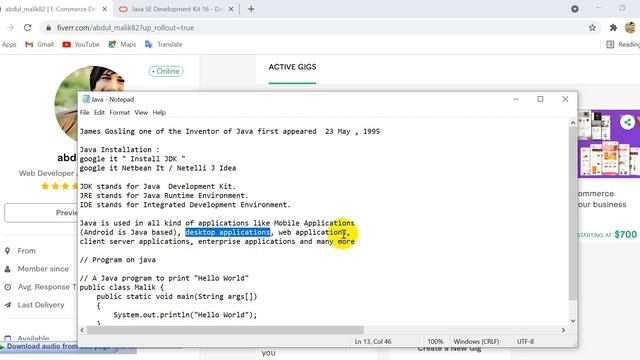Click the line 'James Gosling one of the Inventor'

[230, 131]
